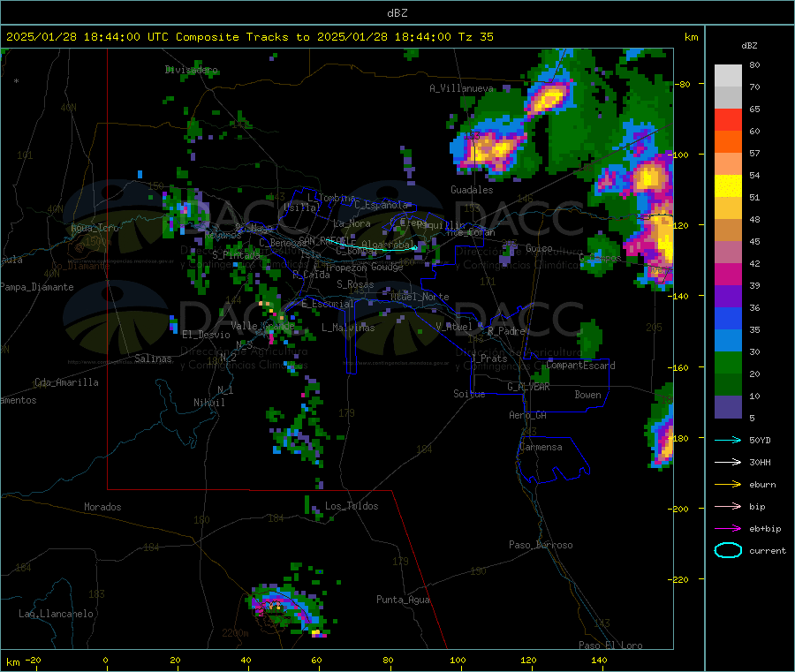Click the A_Villanueva map label
This screenshot has height=672, width=795.
tap(461, 88)
